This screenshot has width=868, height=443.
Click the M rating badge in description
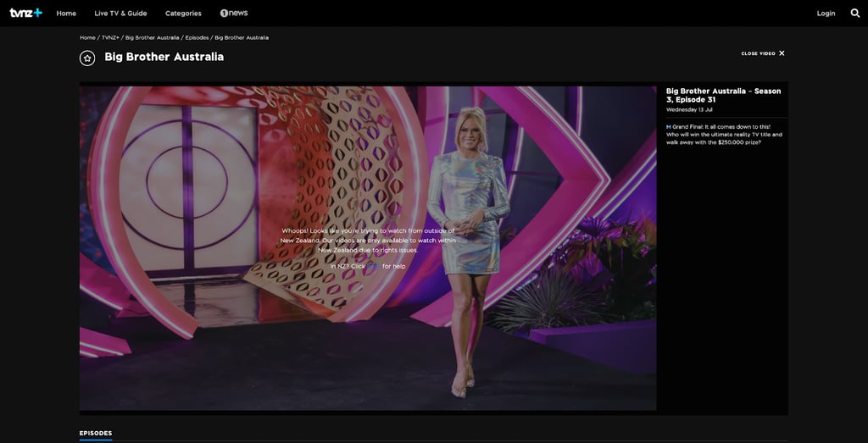point(669,127)
